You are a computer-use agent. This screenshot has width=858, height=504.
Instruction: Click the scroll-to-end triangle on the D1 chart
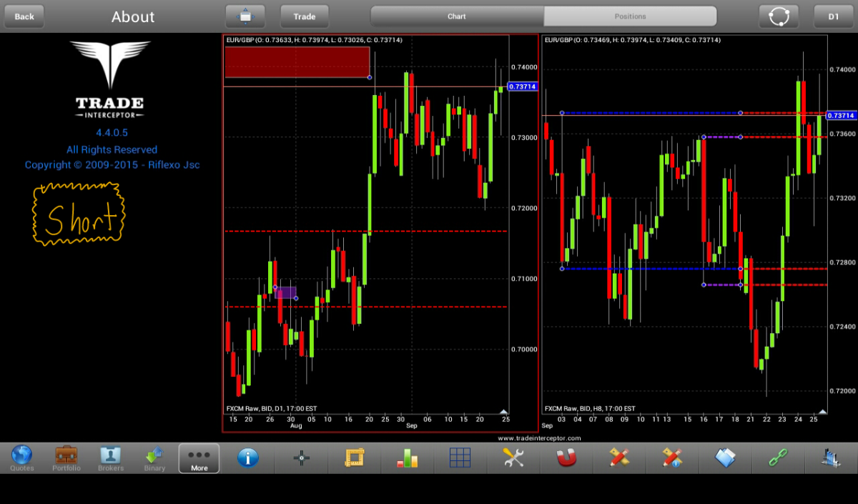[x=503, y=411]
